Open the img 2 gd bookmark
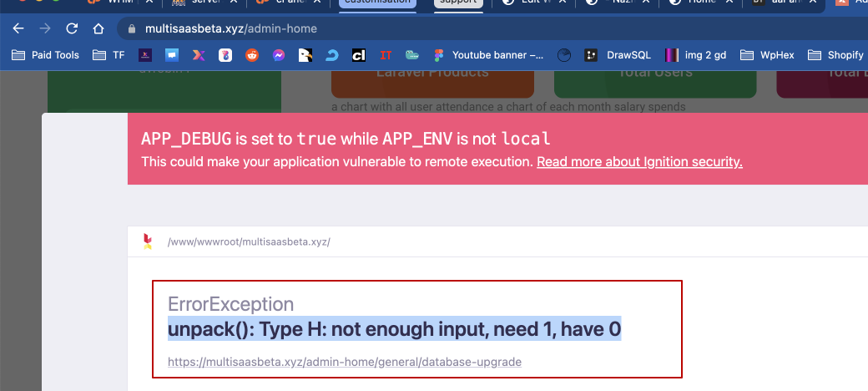The height and width of the screenshot is (391, 868). pos(696,55)
